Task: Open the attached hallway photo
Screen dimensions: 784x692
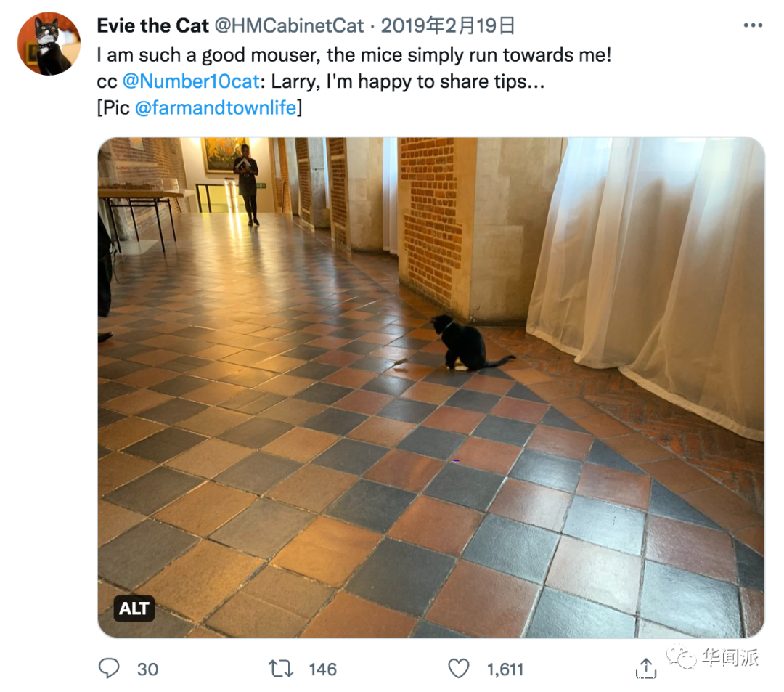Action: (x=431, y=388)
